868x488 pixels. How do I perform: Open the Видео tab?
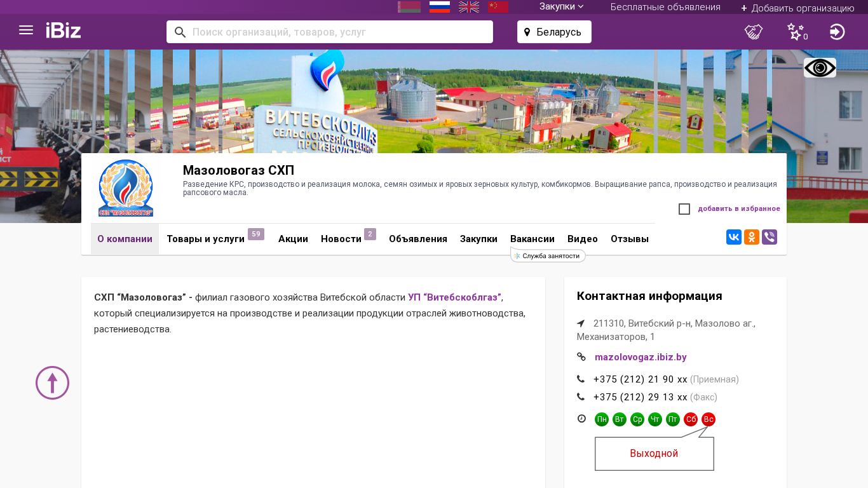point(583,239)
